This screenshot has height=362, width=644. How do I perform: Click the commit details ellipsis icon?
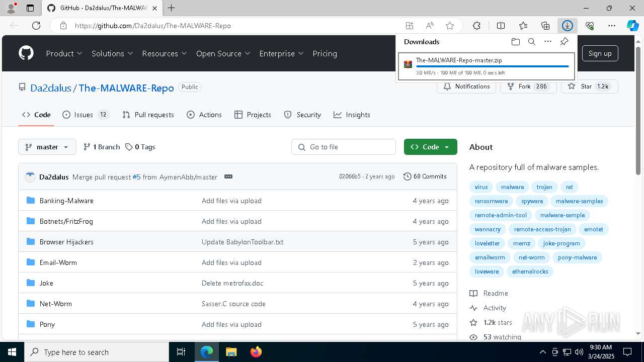[228, 176]
